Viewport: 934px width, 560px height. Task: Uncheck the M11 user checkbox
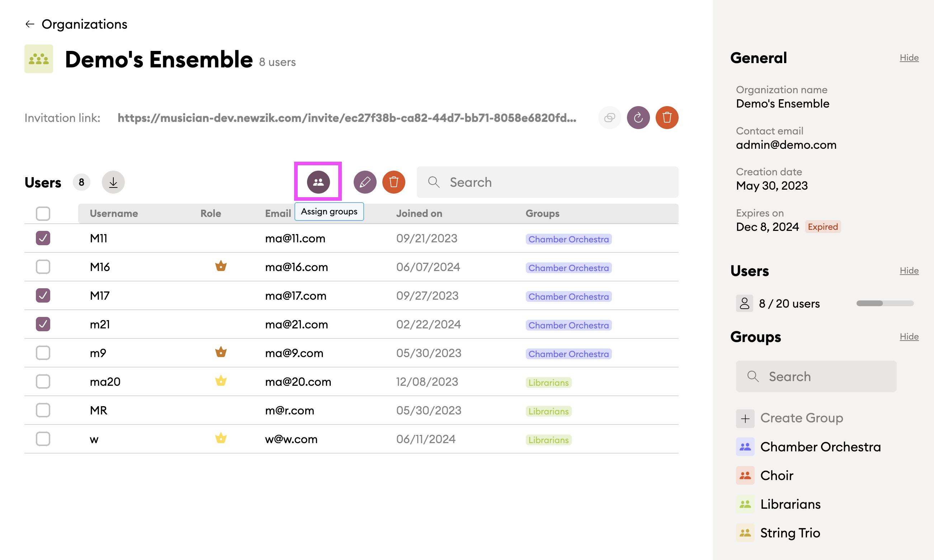43,238
